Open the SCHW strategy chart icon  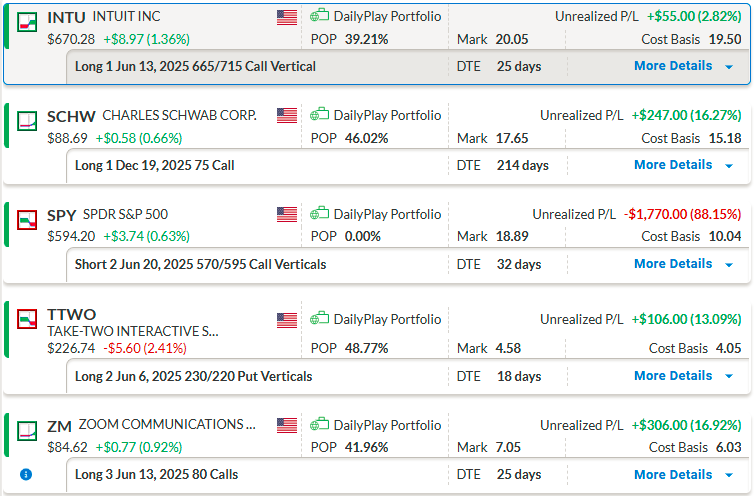tap(27, 121)
